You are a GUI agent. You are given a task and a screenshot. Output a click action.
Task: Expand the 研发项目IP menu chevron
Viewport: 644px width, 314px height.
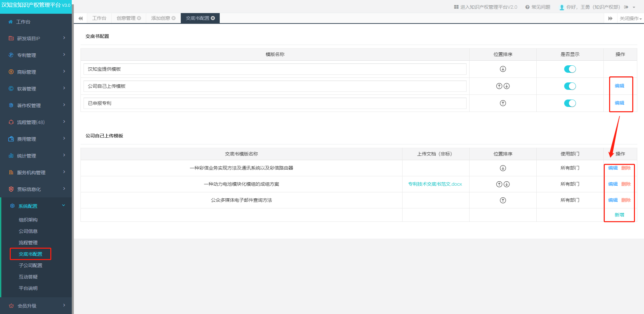[64, 38]
